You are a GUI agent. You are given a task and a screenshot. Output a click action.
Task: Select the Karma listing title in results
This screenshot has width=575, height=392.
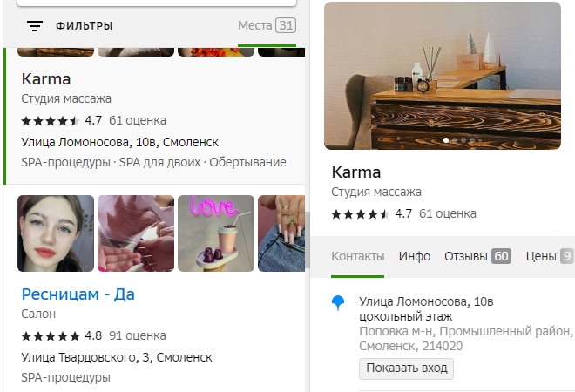(x=46, y=79)
